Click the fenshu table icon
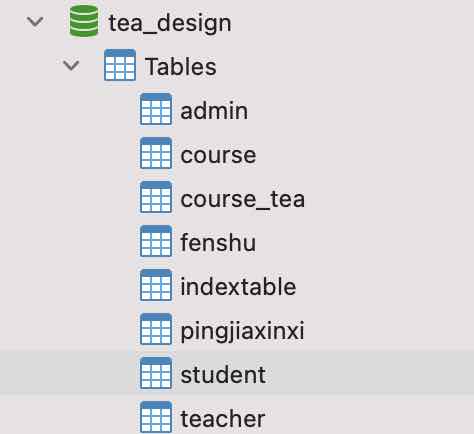474x434 pixels. [x=156, y=241]
